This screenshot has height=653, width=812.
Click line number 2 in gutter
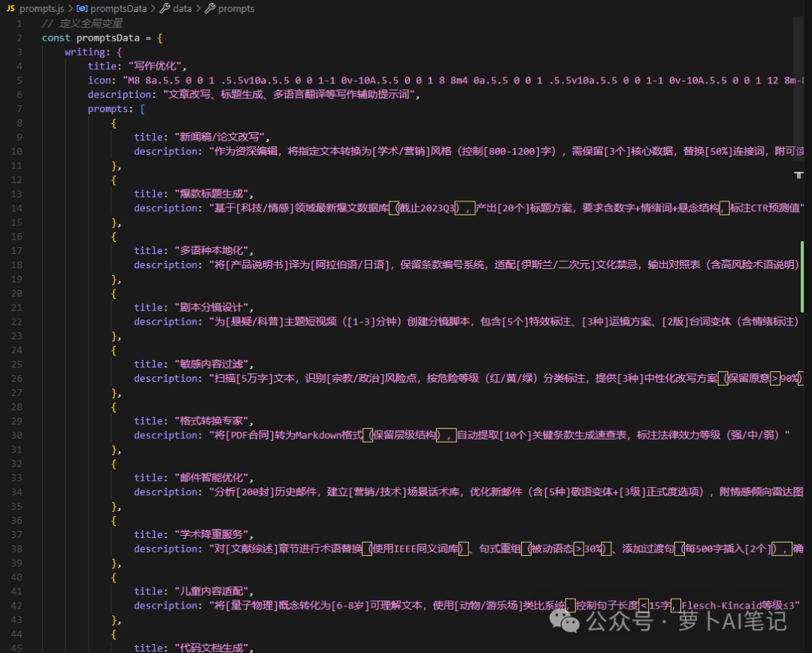(19, 38)
